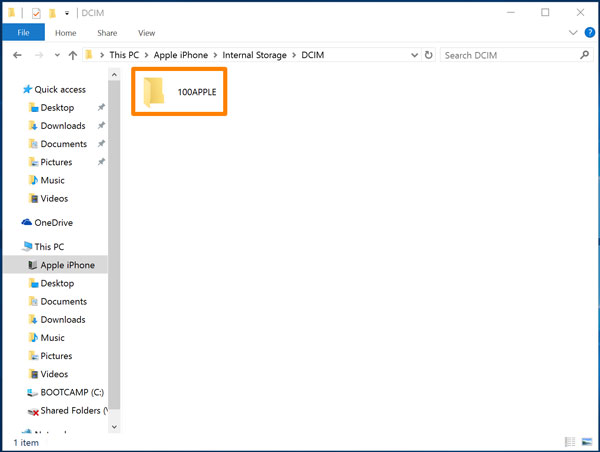Switch to Large icons view in status bar
Viewport: 600px width, 452px height.
(587, 442)
